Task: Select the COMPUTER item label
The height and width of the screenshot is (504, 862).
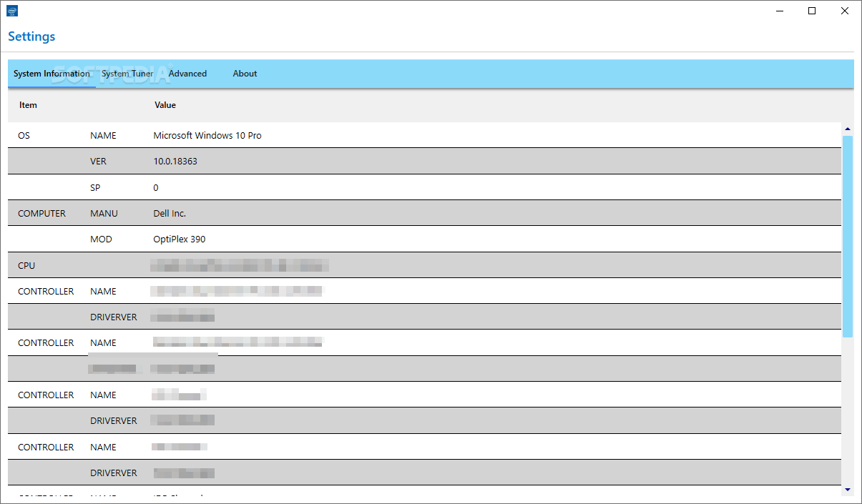Action: 41,214
